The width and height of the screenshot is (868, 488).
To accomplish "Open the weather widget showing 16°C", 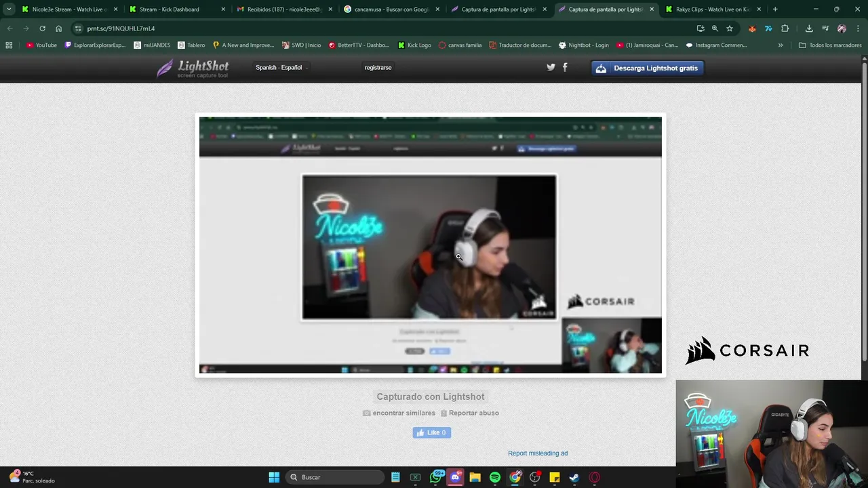I will [x=33, y=477].
